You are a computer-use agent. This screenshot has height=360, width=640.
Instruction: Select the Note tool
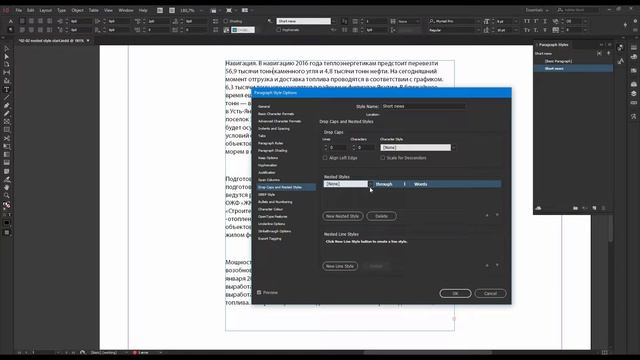click(7, 171)
